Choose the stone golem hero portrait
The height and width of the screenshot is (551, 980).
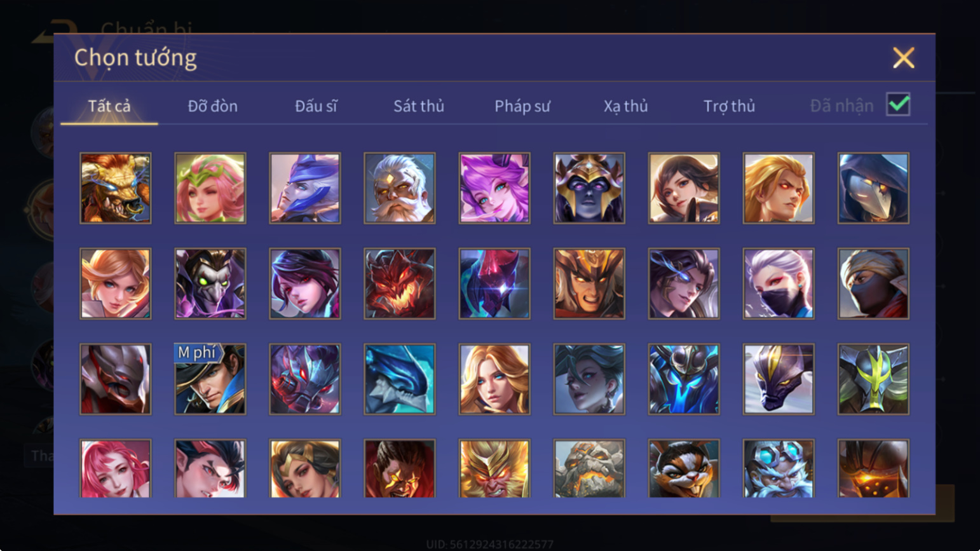[589, 468]
